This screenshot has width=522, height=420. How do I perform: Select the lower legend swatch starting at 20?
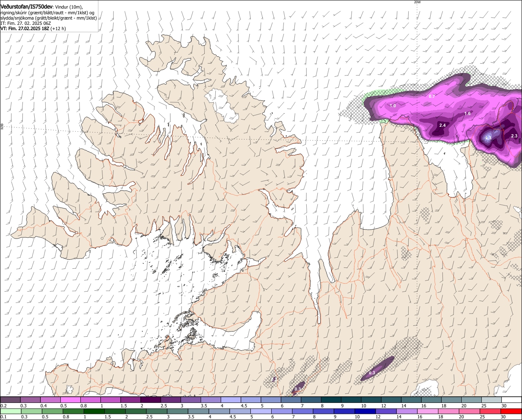click(x=470, y=411)
